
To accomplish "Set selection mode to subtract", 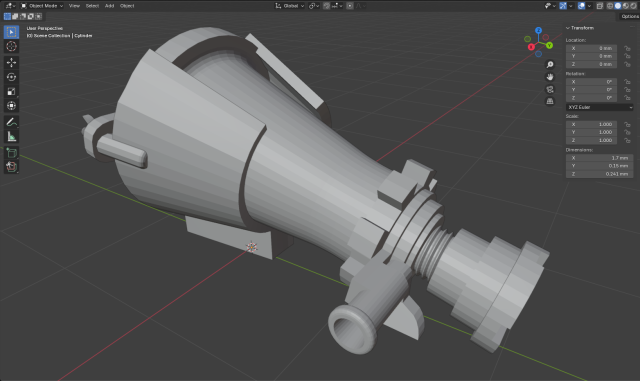I will coord(22,16).
